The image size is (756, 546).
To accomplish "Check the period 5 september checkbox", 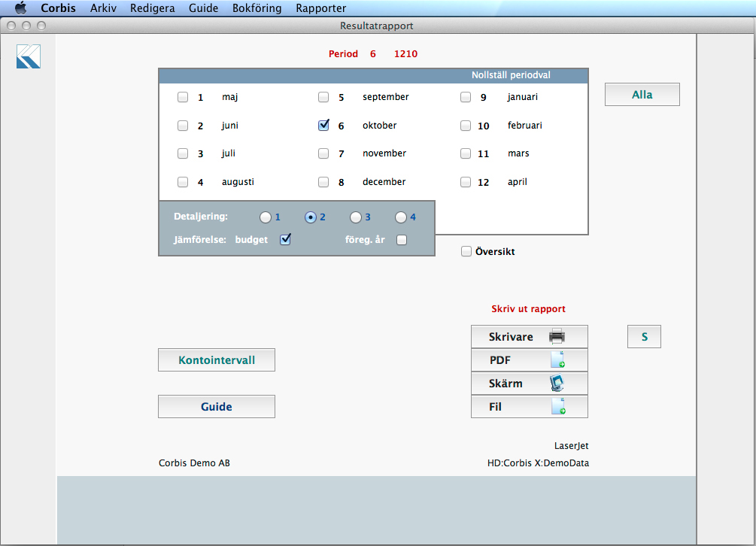I will 323,97.
